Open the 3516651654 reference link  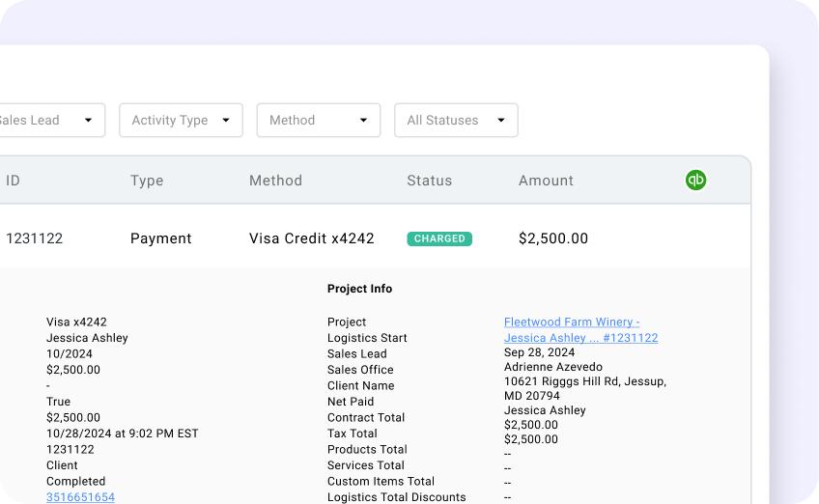coord(80,497)
